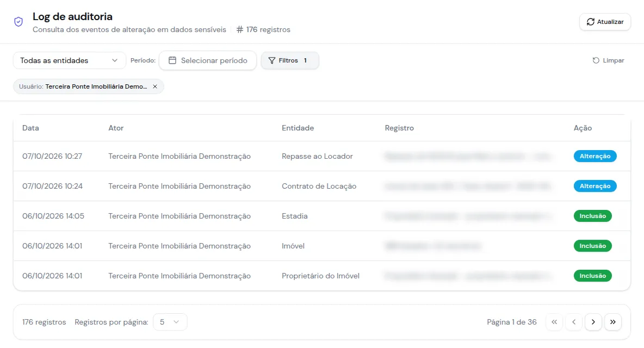
Task: Click the Data column header
Action: tap(31, 128)
